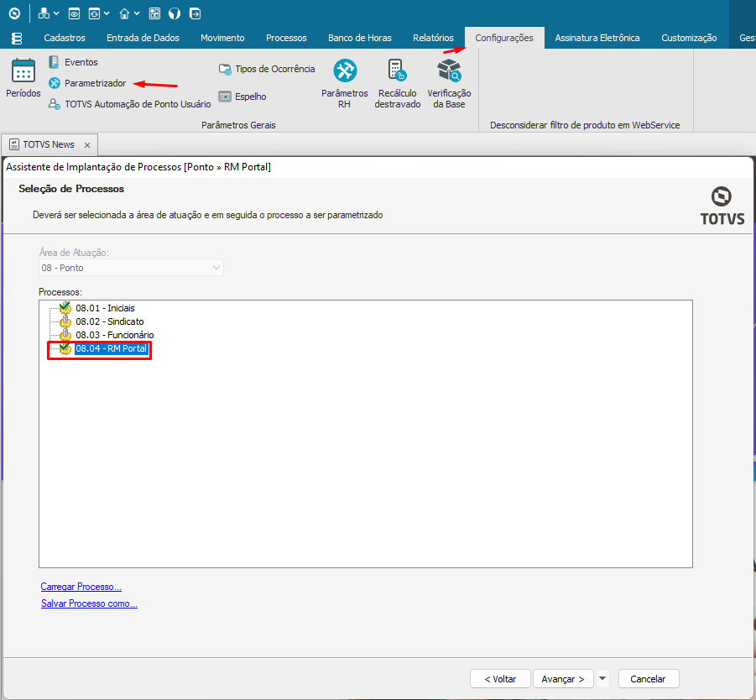Open the Entrada de Dados tab
Screen dimensions: 756x700
pyautogui.click(x=143, y=38)
